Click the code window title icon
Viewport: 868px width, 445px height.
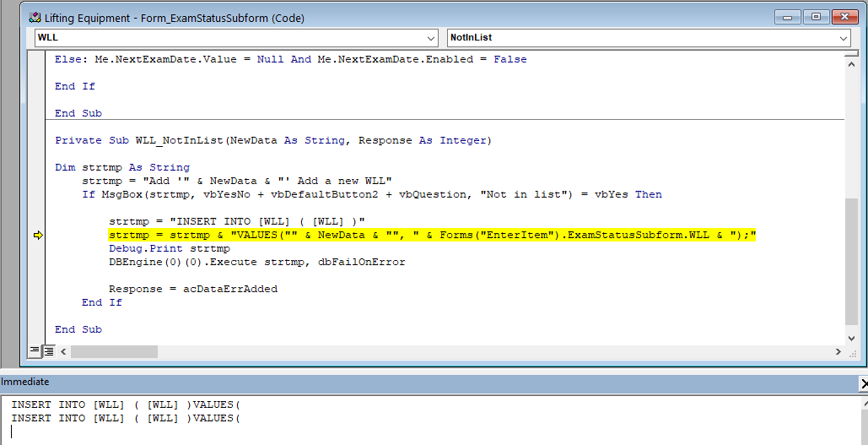tap(34, 18)
